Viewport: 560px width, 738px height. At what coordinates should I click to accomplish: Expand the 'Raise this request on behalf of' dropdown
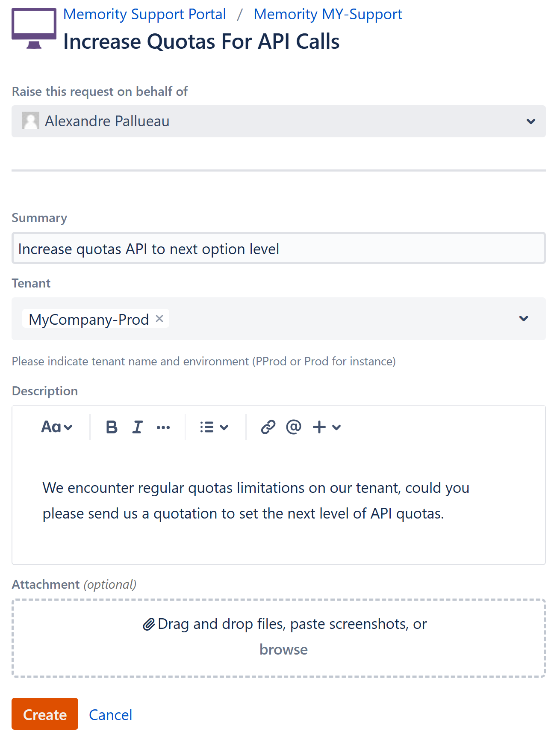(x=531, y=122)
